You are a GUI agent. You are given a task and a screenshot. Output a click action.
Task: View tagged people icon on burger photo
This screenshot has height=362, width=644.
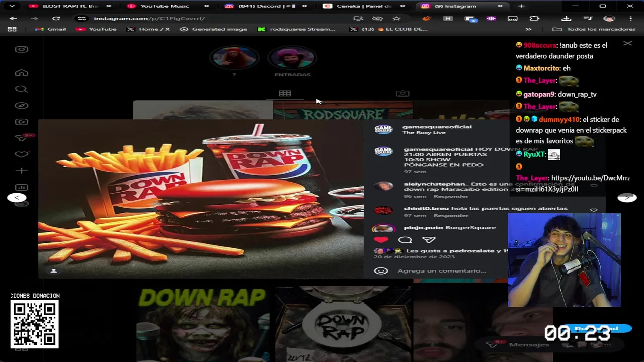tap(54, 271)
